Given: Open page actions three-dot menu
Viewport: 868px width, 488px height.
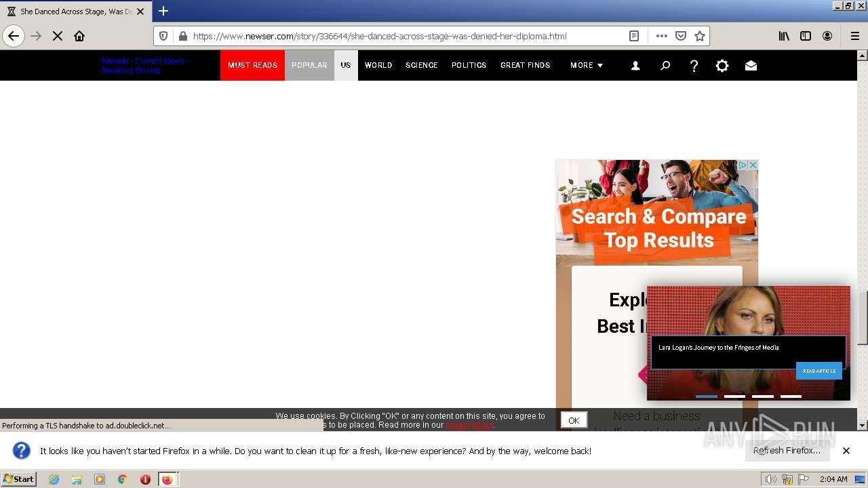Looking at the screenshot, I should 661,36.
